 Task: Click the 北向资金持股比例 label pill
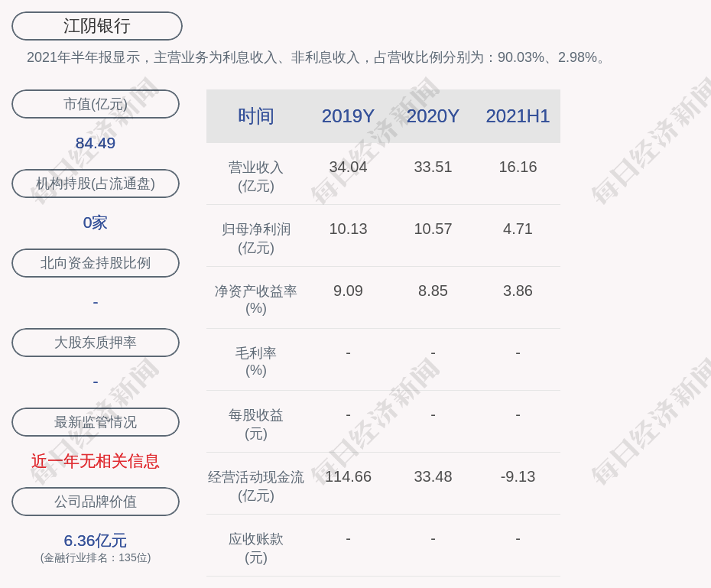[96, 263]
